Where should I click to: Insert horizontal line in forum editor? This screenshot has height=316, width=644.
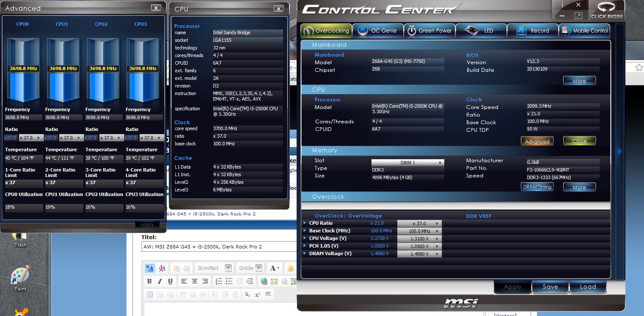pyautogui.click(x=267, y=294)
